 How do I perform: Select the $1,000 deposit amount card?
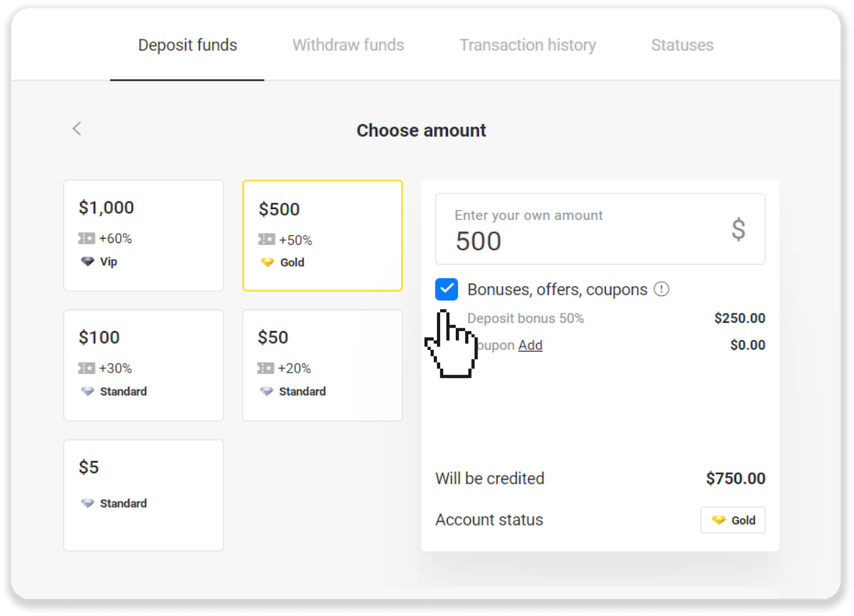point(144,235)
